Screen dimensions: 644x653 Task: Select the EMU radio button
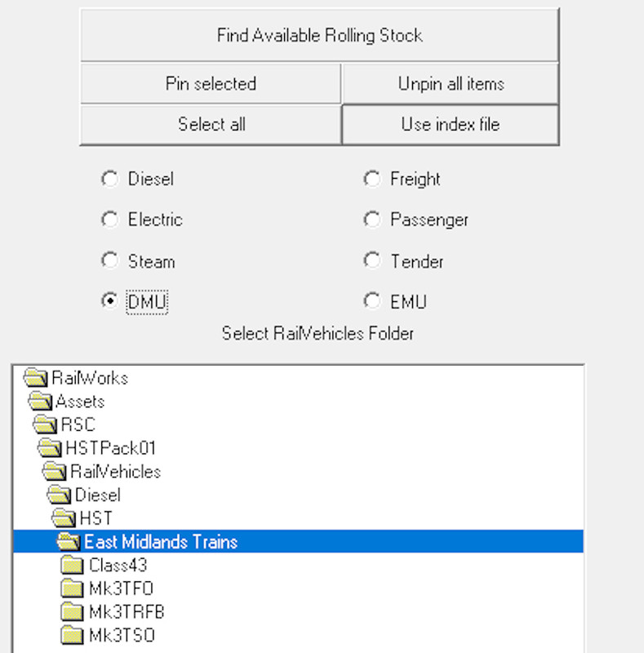pos(372,300)
